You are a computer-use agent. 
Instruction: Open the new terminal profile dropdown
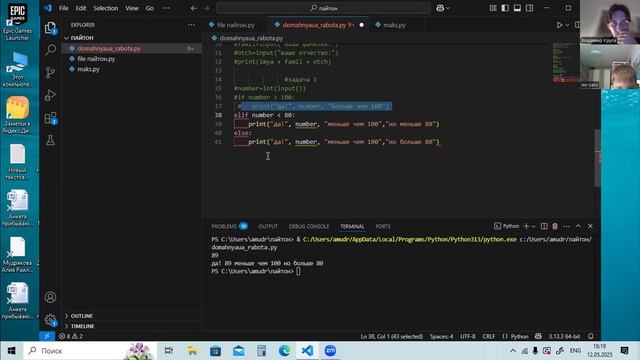(x=533, y=226)
